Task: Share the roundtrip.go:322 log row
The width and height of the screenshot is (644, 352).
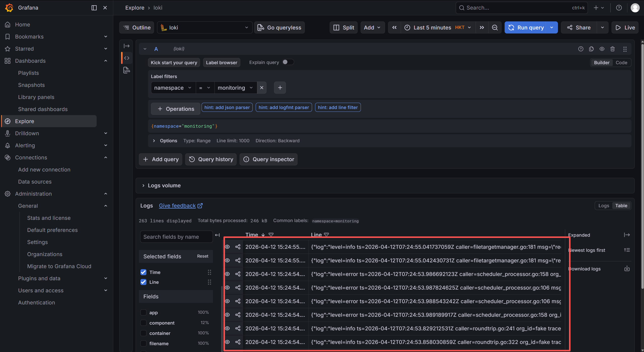Action: (238, 342)
